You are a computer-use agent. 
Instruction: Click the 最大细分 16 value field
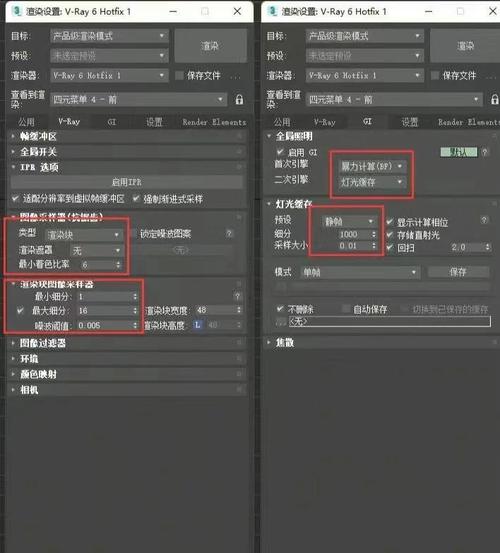point(104,311)
